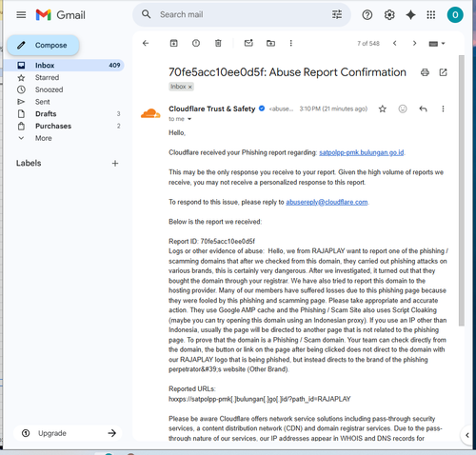Click Report ID 70fe5acc10ee0d5f text
Screen dimensions: 476x455
point(211,241)
